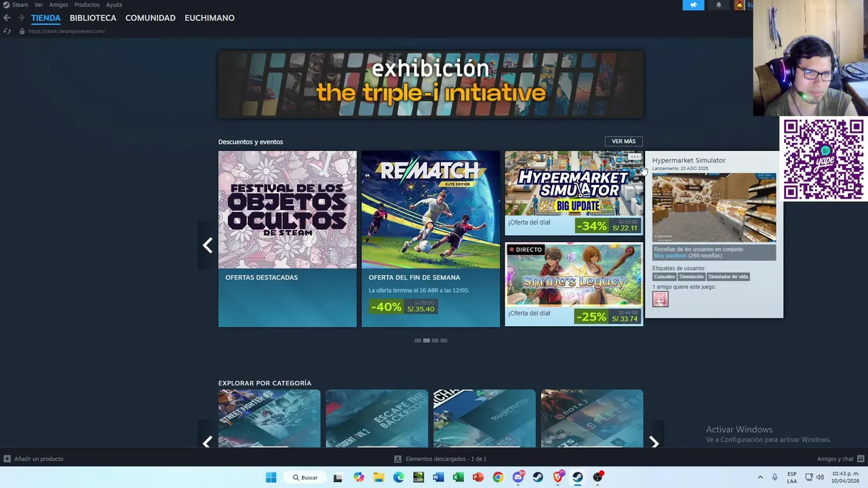Open the Phasmophobia category tile
This screenshot has height=488, width=868.
[x=484, y=418]
